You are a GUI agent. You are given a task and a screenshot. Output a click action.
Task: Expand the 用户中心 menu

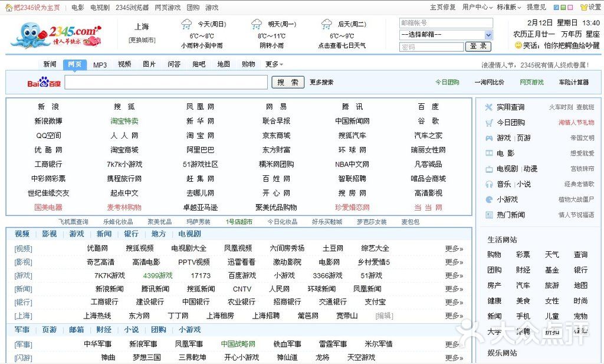477,7
